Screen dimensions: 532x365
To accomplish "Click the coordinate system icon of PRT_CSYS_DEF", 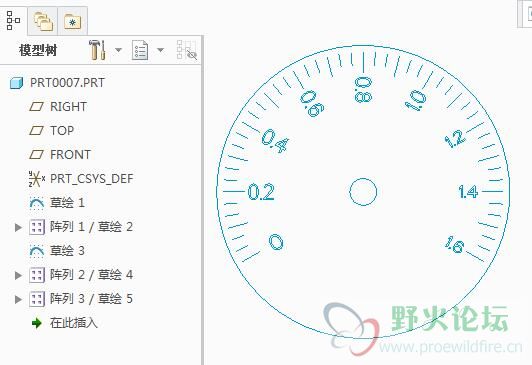I will (x=37, y=179).
